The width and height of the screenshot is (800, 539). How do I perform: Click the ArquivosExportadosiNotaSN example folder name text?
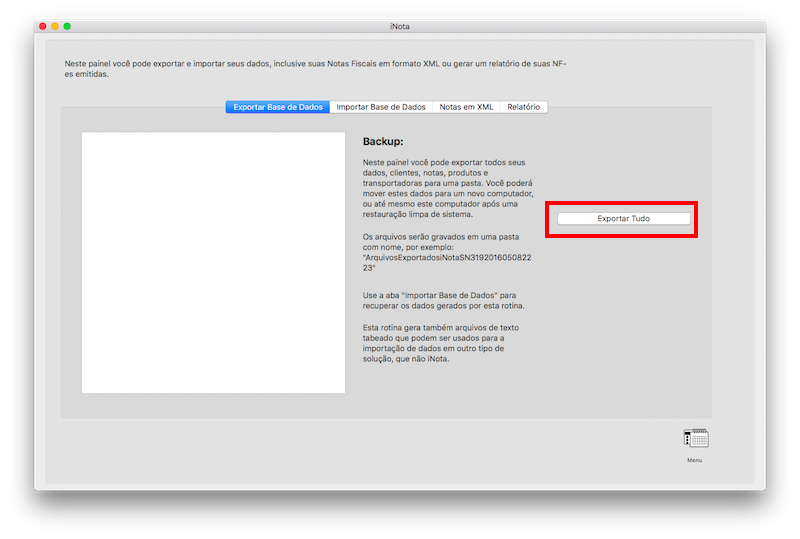[x=447, y=263]
